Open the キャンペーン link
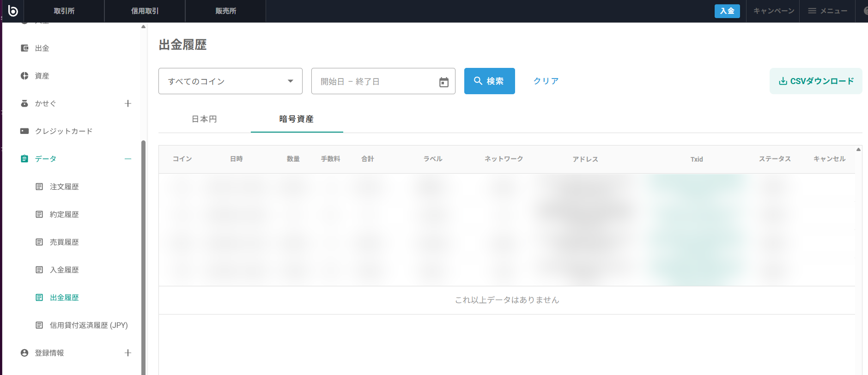Screen dimensions: 868x375 point(774,11)
